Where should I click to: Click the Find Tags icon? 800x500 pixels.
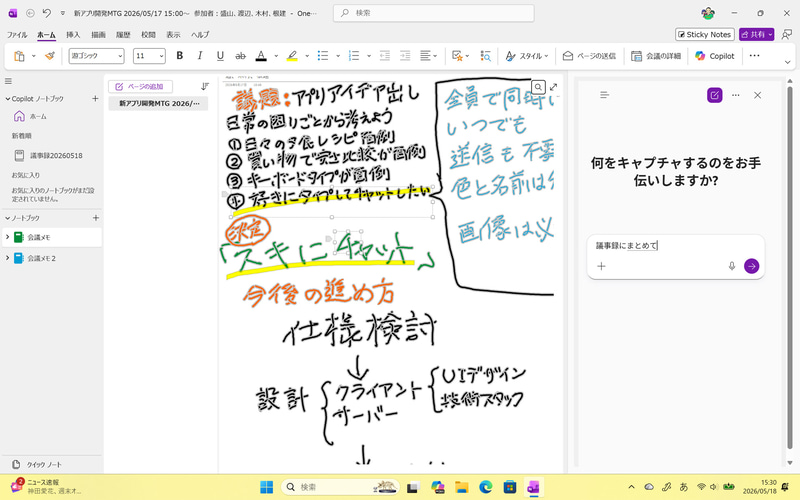coord(485,56)
